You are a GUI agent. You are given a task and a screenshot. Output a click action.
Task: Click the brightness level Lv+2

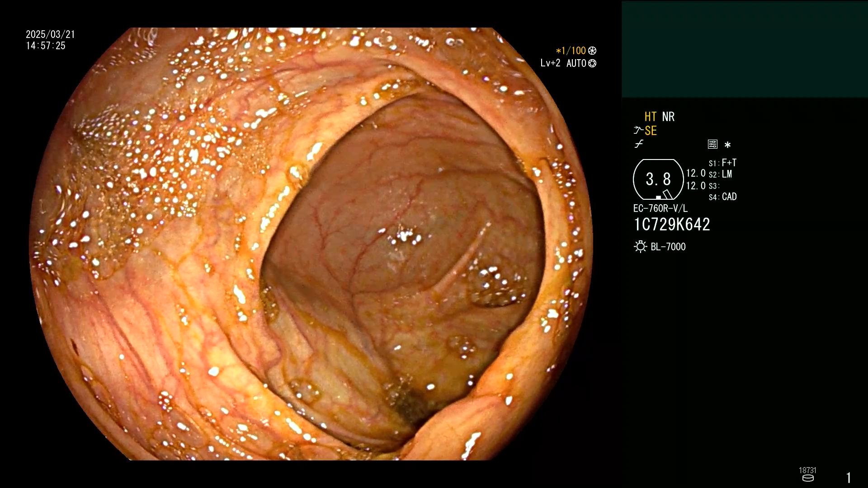coord(550,63)
